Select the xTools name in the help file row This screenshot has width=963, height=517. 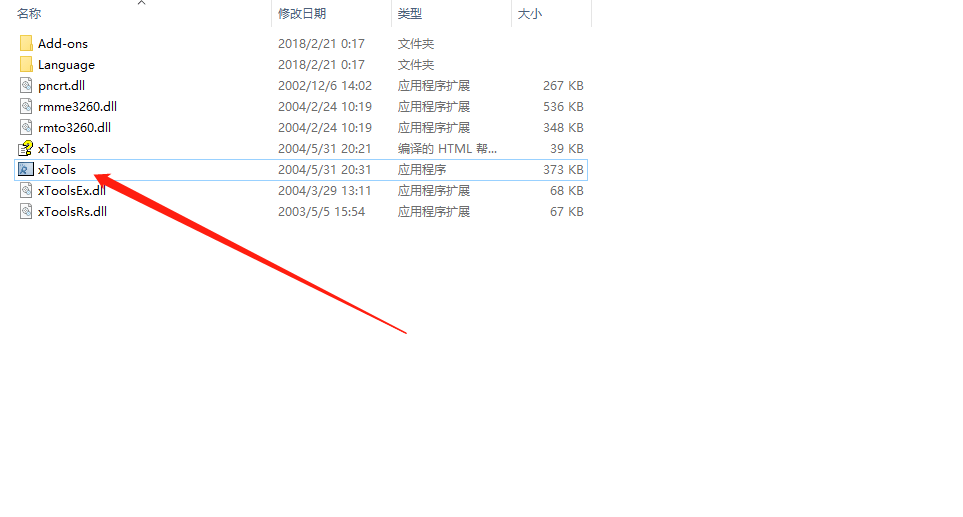click(57, 149)
